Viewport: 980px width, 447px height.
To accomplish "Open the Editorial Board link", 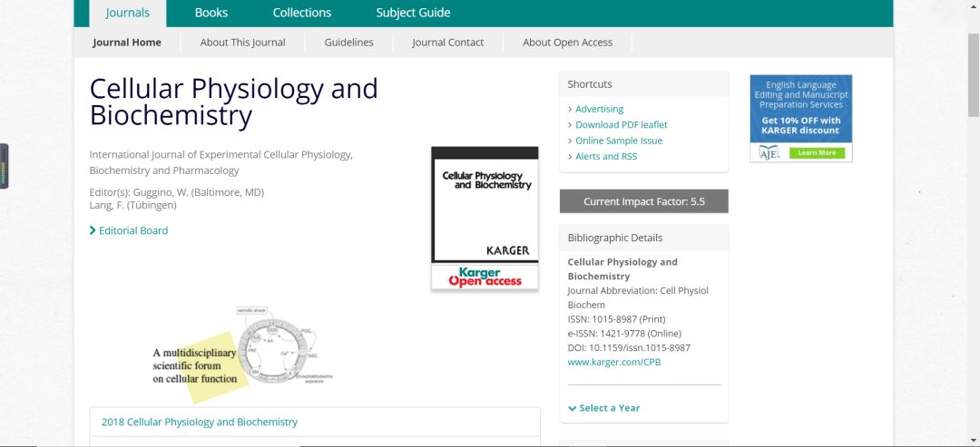I will pos(133,230).
